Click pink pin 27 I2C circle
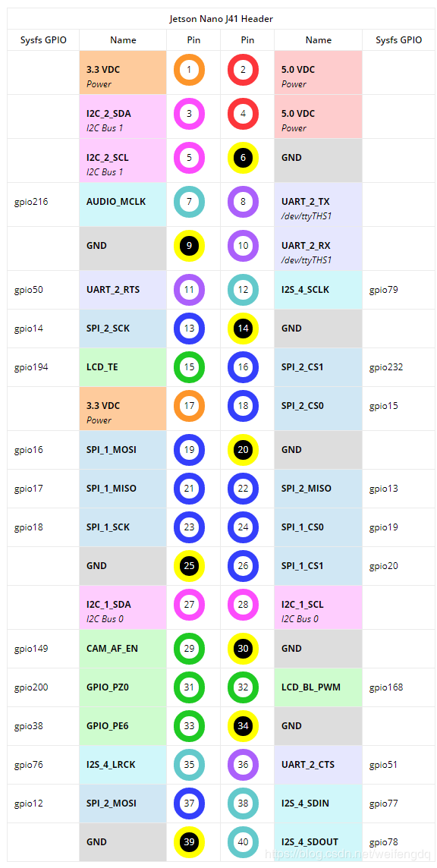 pyautogui.click(x=190, y=605)
